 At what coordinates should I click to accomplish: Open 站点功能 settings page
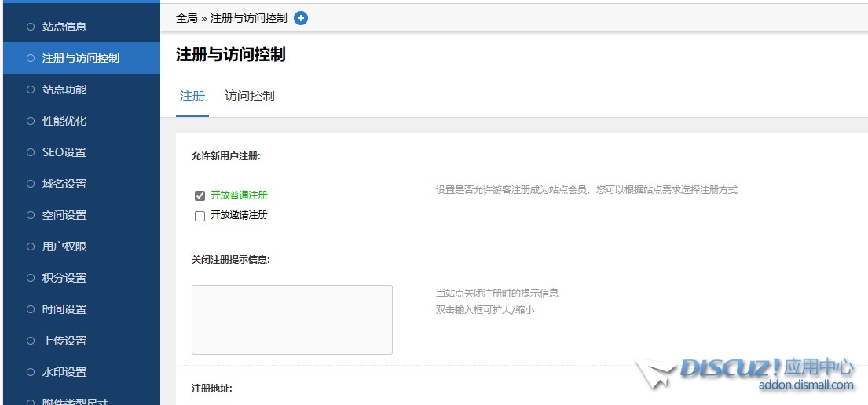[64, 89]
